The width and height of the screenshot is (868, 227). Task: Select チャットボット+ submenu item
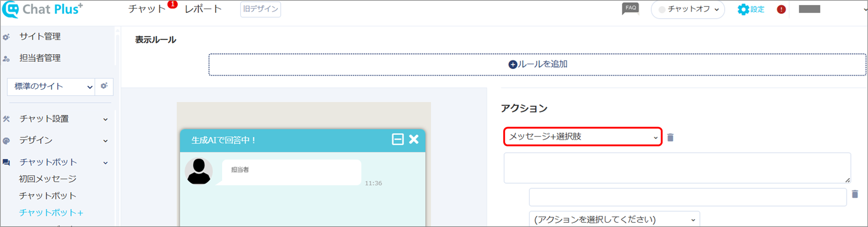51,212
